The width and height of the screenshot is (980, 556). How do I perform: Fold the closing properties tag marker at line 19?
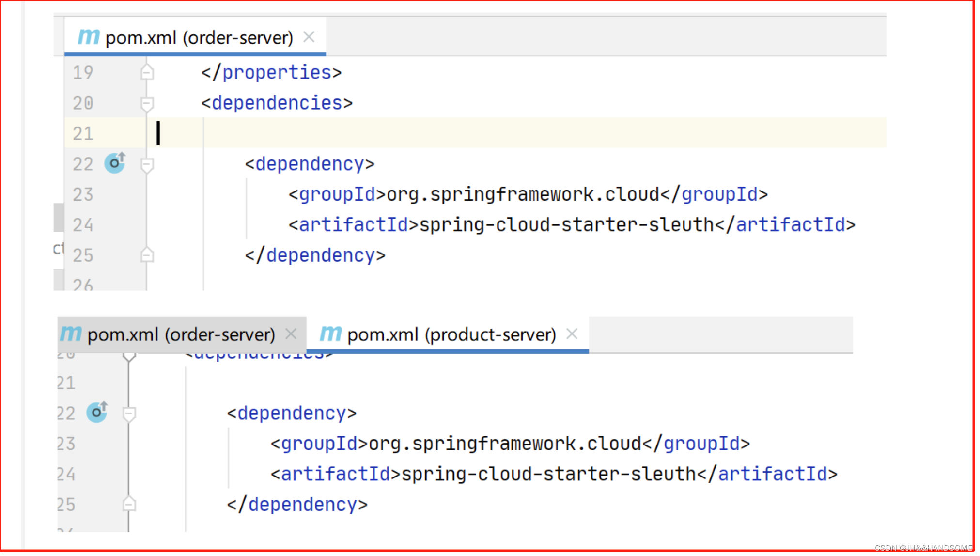pyautogui.click(x=147, y=73)
